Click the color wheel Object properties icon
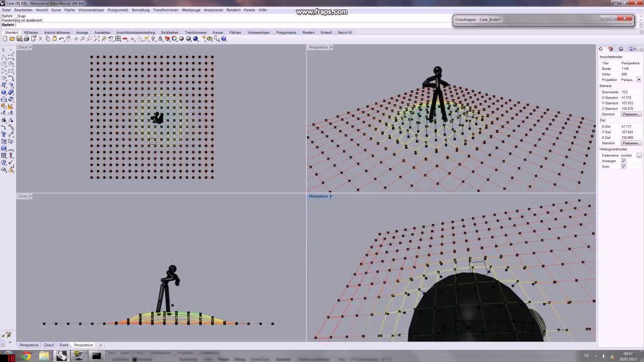 pyautogui.click(x=174, y=39)
